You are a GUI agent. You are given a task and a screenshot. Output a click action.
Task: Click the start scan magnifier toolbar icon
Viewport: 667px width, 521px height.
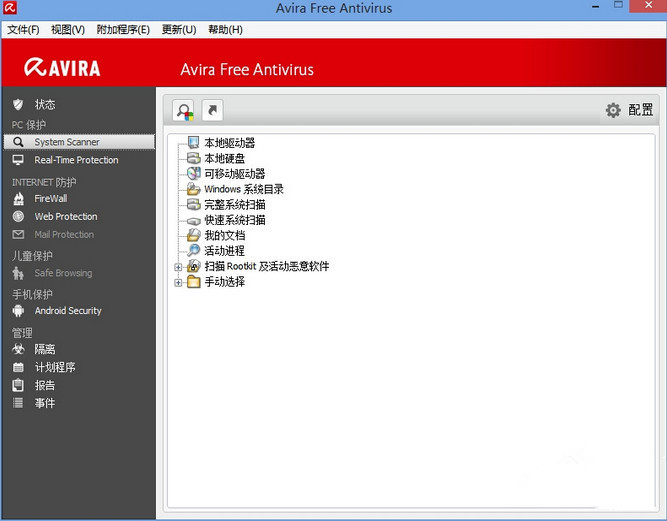184,110
